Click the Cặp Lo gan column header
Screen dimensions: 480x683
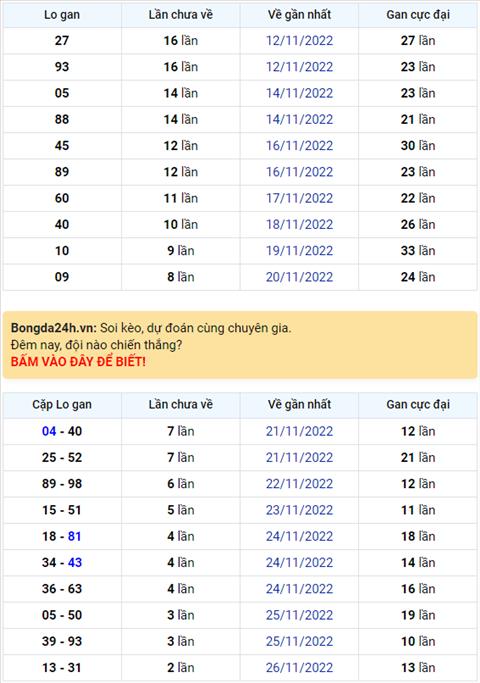[62, 405]
